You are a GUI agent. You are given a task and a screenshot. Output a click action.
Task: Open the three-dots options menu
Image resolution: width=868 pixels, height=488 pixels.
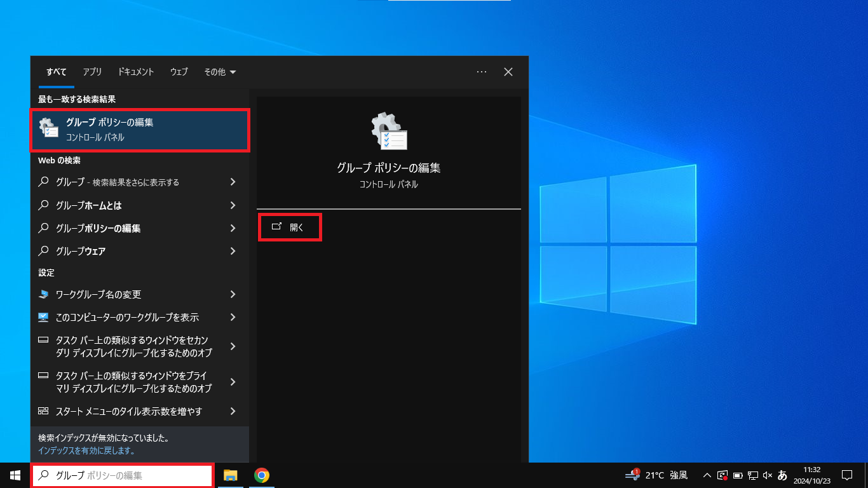pyautogui.click(x=482, y=72)
